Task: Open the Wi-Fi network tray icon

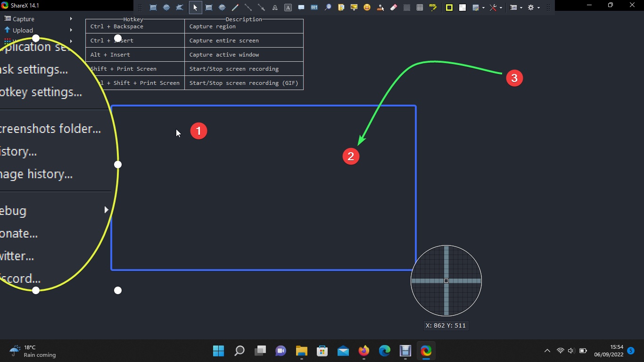Action: tap(560, 351)
